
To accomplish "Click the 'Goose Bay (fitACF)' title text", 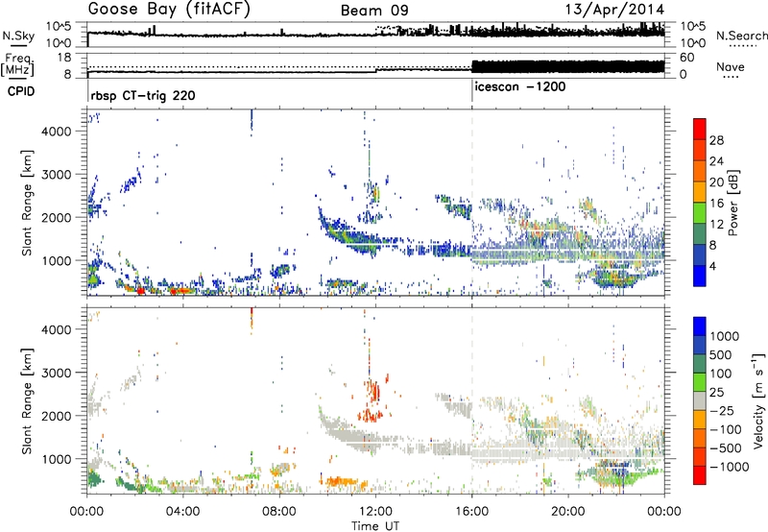I will click(169, 10).
